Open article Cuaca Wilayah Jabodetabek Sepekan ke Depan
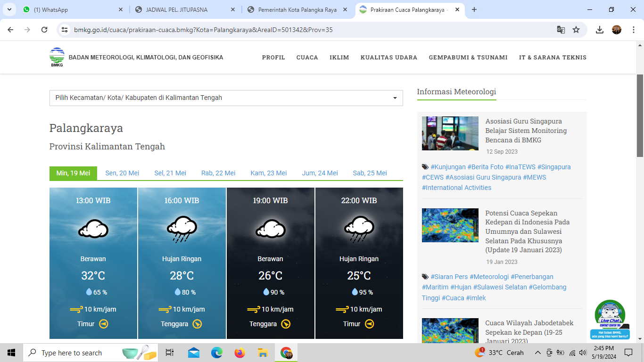This screenshot has width=644, height=362. coord(529,332)
